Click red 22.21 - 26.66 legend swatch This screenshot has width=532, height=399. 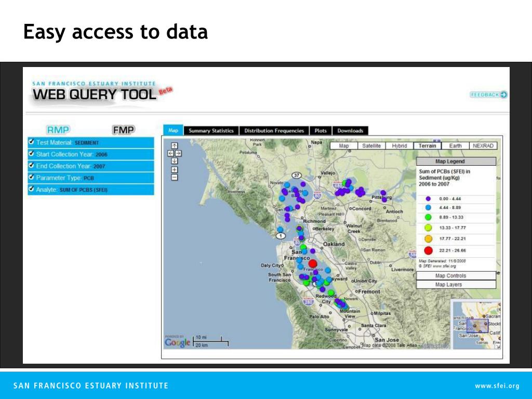point(429,251)
